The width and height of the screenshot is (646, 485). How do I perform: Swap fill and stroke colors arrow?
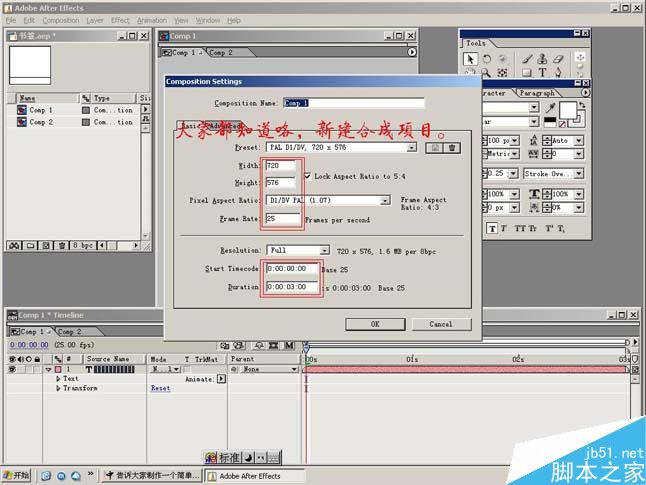point(581,105)
